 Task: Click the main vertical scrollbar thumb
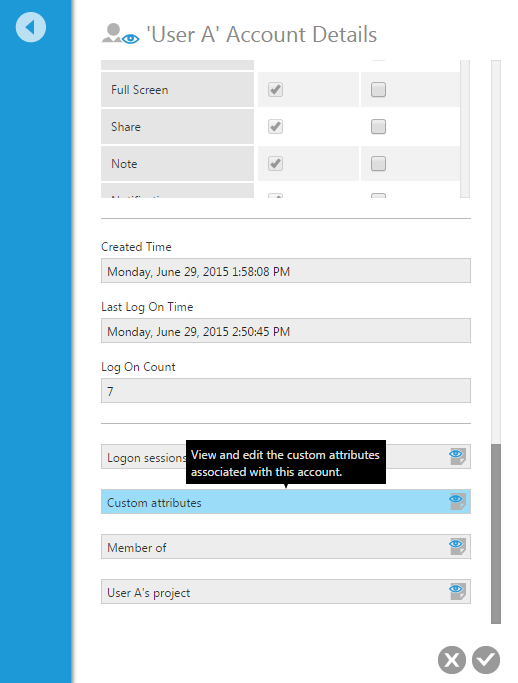click(496, 534)
